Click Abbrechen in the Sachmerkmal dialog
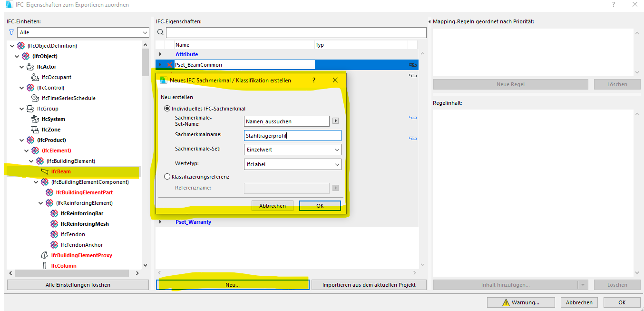Image resolution: width=644 pixels, height=311 pixels. (x=273, y=206)
